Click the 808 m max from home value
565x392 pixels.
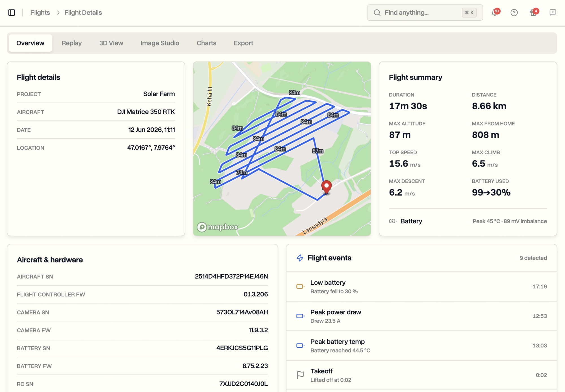[486, 135]
